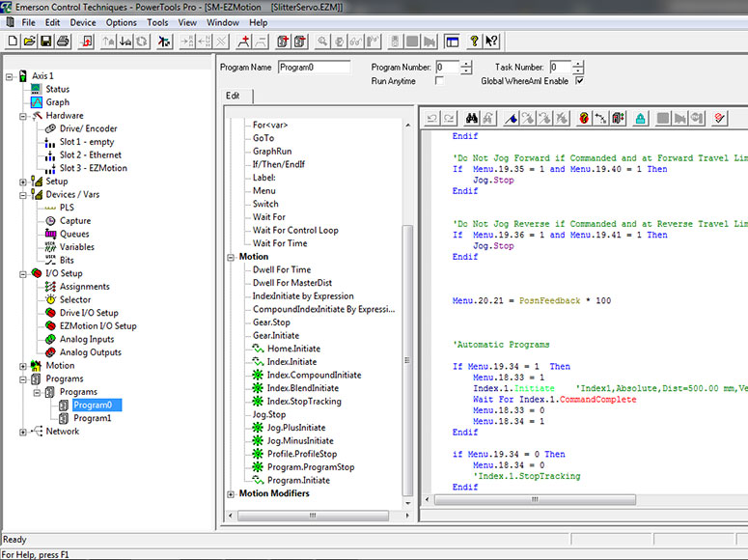Image resolution: width=748 pixels, height=560 pixels.
Task: Select Program1 in the Programs tree
Action: coord(92,418)
